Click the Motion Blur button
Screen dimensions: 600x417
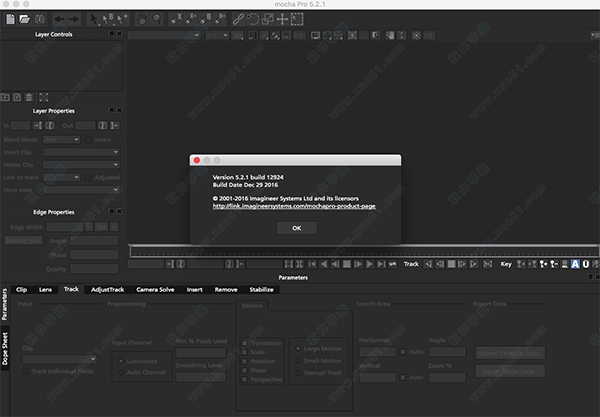23,241
